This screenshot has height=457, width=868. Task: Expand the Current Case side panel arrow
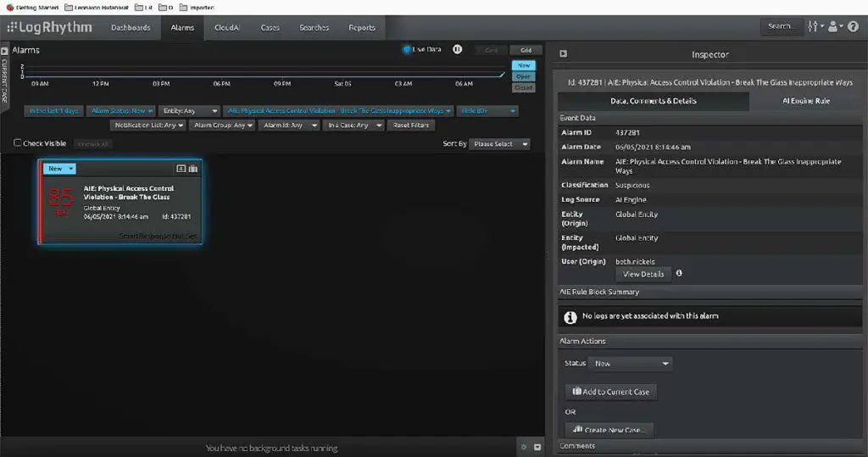click(x=4, y=51)
